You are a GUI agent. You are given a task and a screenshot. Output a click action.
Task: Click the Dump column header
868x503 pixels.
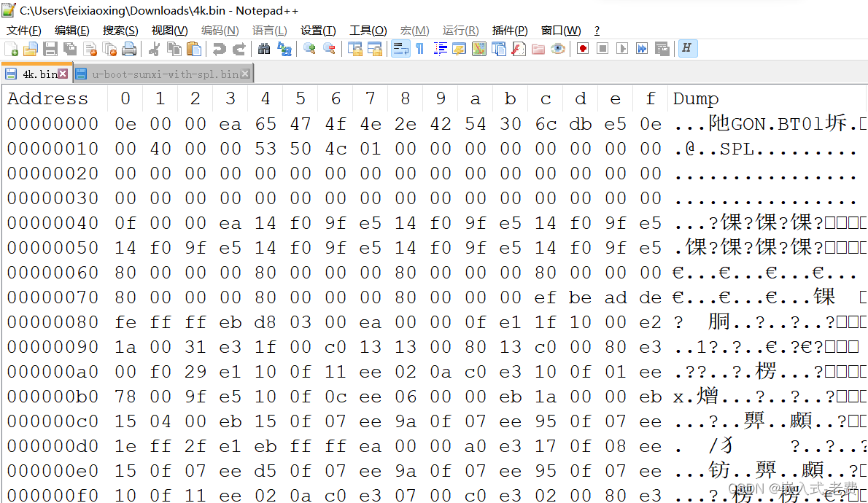(x=696, y=98)
